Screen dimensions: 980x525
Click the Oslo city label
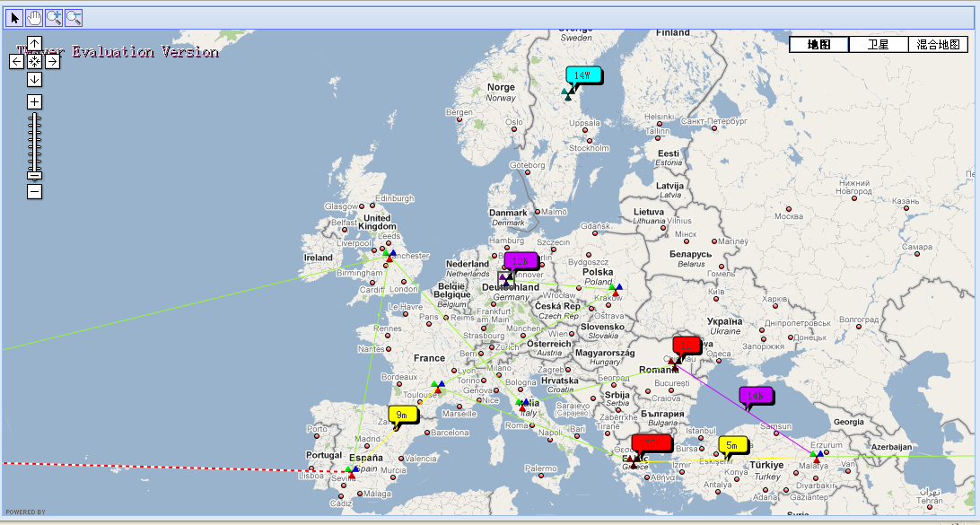[513, 122]
